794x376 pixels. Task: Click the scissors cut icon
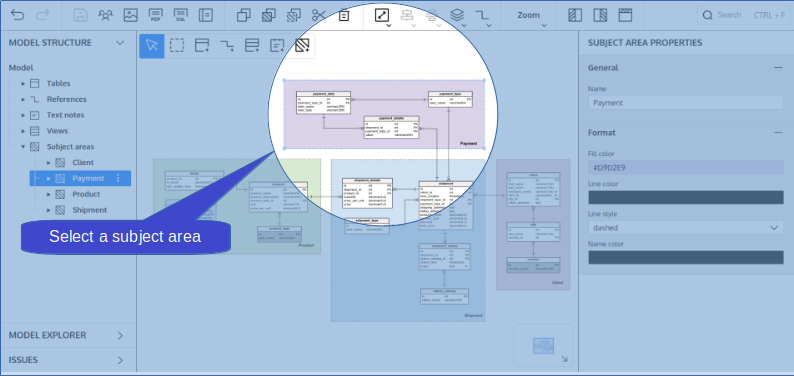click(x=319, y=15)
